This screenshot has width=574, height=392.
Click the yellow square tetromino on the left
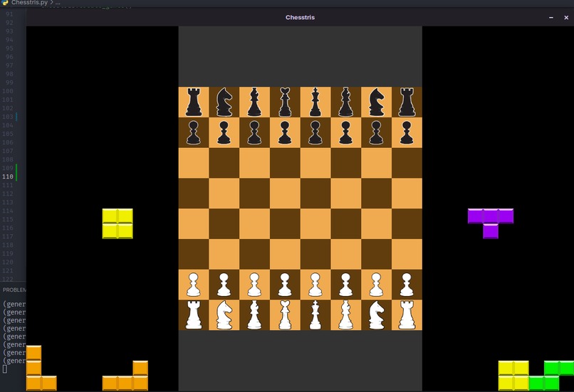(118, 223)
